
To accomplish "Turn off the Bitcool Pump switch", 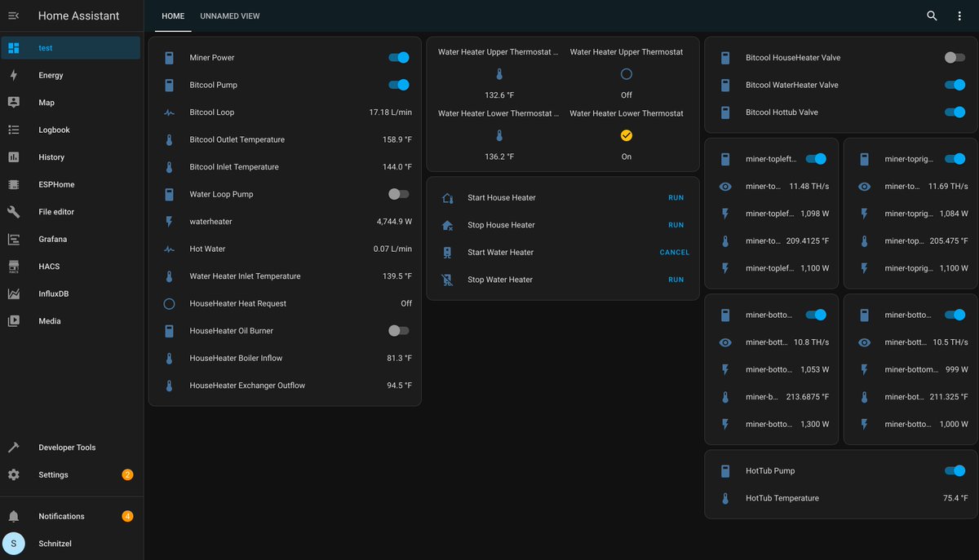I will pos(399,85).
